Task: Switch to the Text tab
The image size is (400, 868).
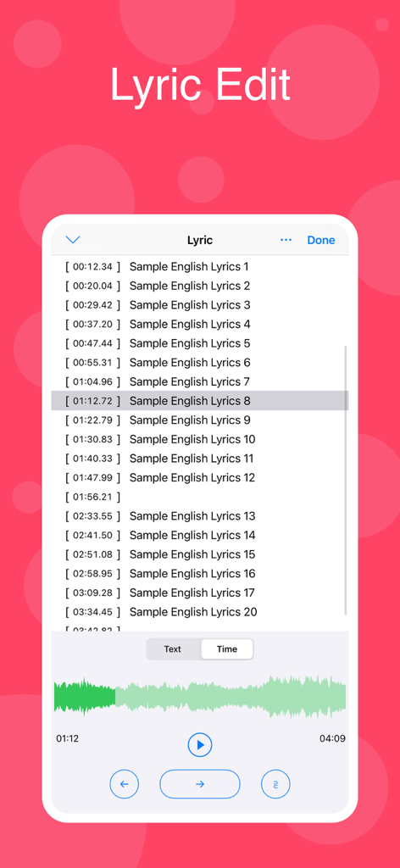Action: (173, 648)
